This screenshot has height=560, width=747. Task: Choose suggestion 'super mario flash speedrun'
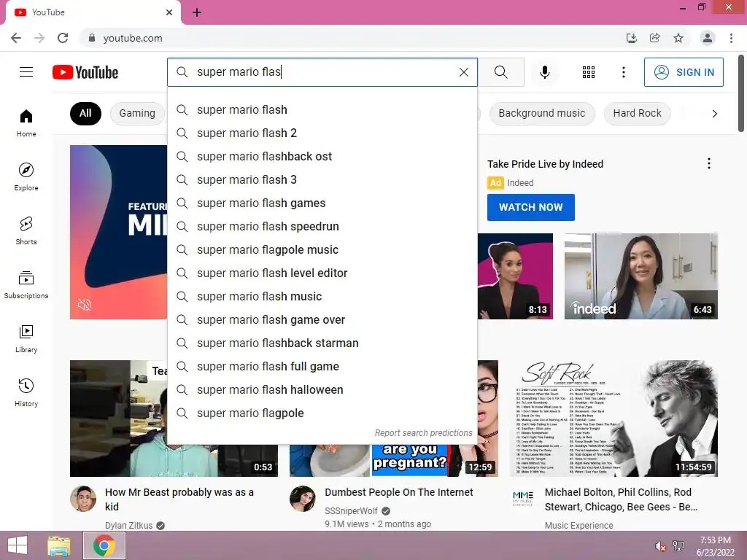pos(322,226)
